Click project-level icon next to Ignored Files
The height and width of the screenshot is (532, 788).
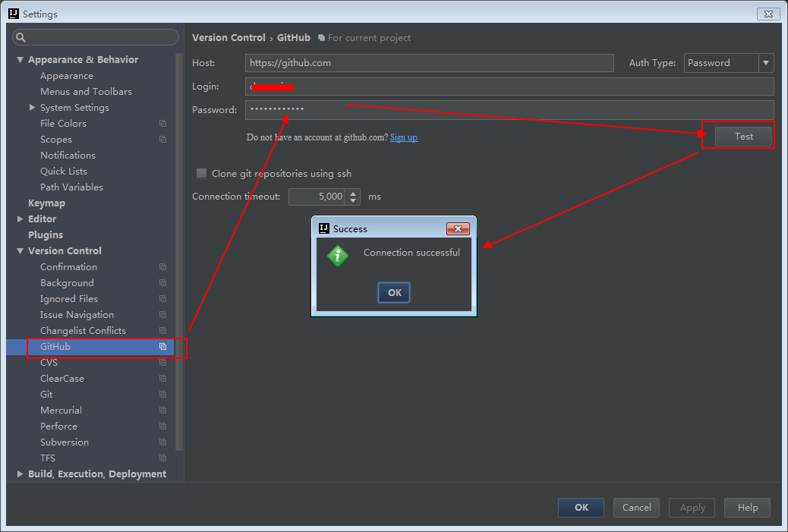[162, 299]
